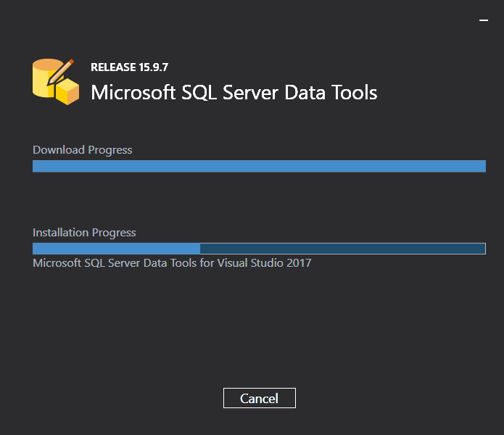Minimize the installer window
This screenshot has height=435, width=504.
point(484,21)
